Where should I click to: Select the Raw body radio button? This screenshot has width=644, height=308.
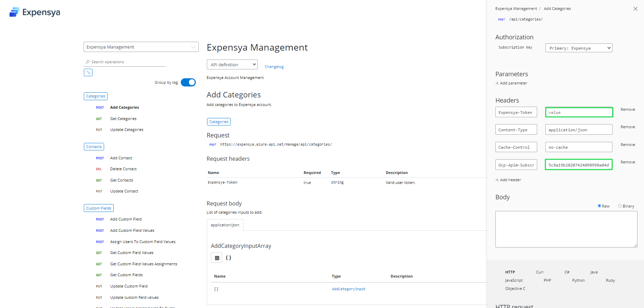[599, 206]
